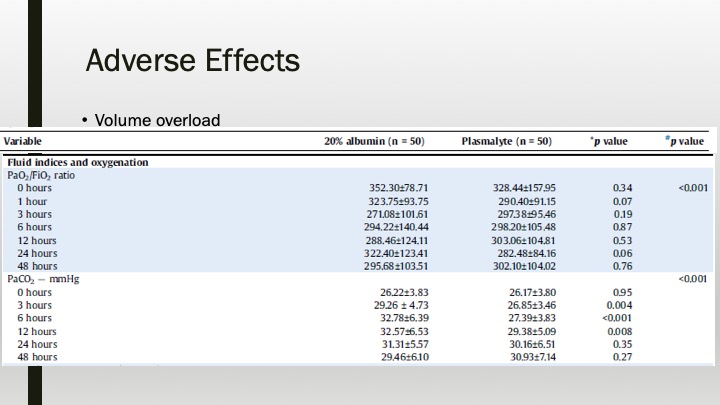
Task: Click the asterisk "*p value" column header
Action: 607,142
